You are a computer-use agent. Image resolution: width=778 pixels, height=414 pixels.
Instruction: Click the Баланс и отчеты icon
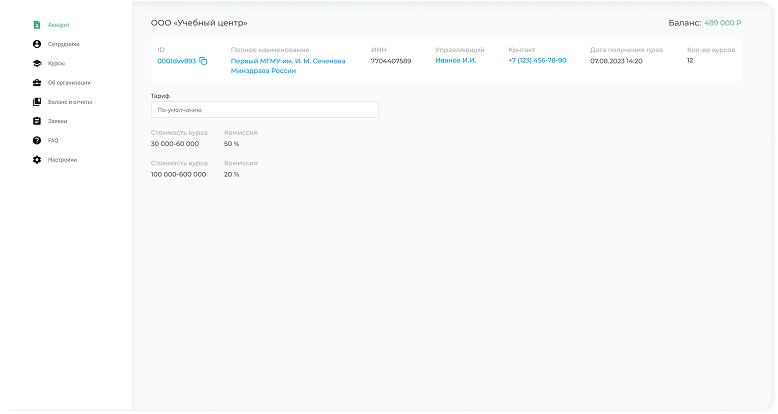coord(37,102)
